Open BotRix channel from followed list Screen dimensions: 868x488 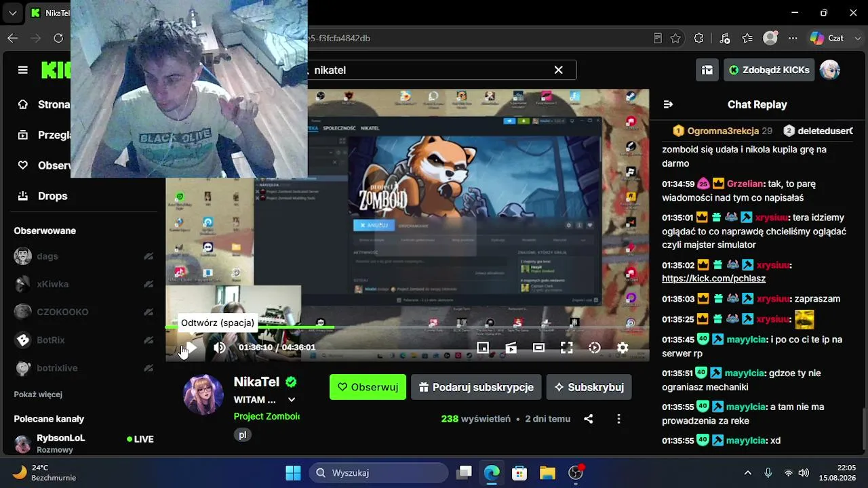83,340
